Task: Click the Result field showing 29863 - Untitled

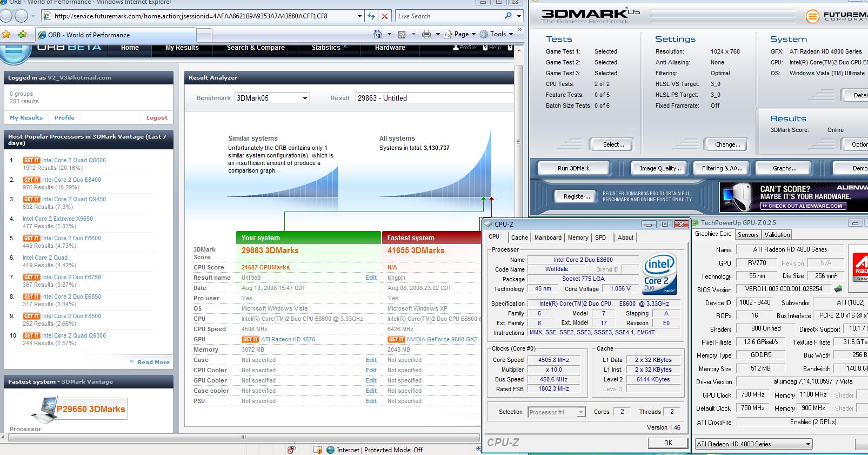Action: click(x=435, y=98)
